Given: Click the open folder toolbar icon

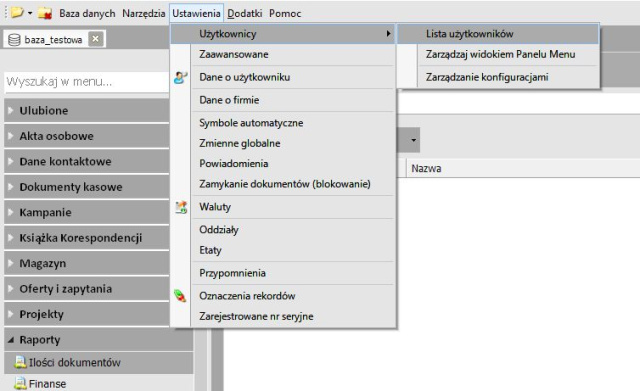Looking at the screenshot, I should [17, 13].
